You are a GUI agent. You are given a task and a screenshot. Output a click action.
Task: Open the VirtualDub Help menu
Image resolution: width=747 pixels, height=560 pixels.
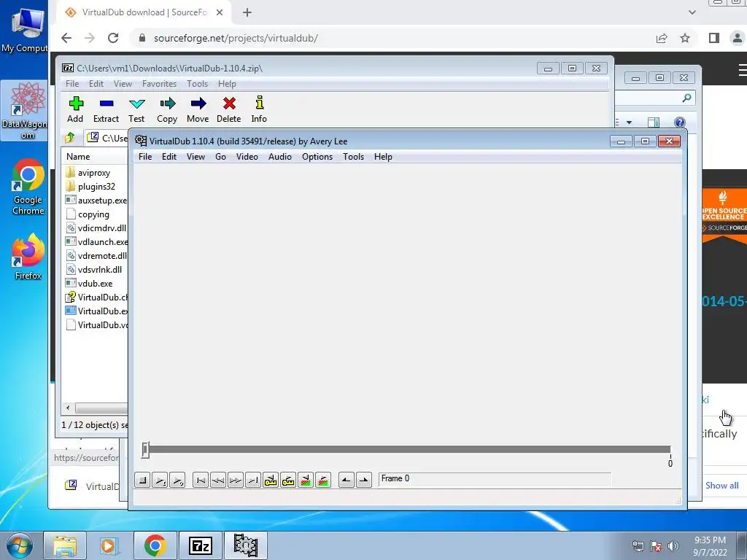click(383, 157)
